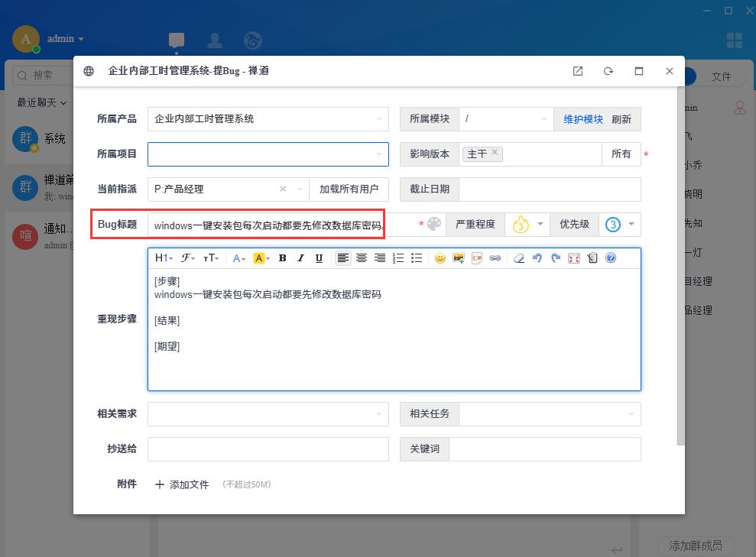Toggle underline formatting in the editor
756x557 pixels.
click(x=319, y=258)
